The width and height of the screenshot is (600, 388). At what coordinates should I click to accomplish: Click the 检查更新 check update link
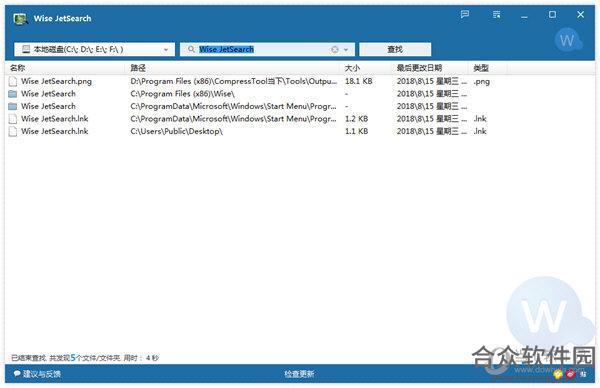point(299,374)
